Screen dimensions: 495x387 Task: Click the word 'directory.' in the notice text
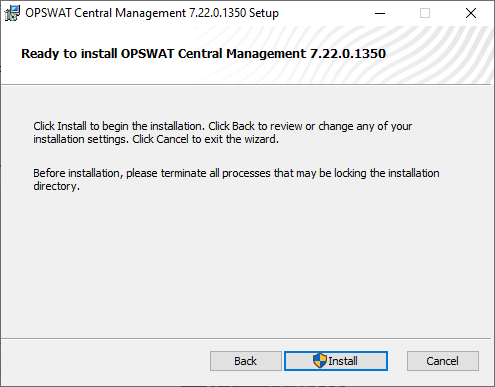point(56,186)
